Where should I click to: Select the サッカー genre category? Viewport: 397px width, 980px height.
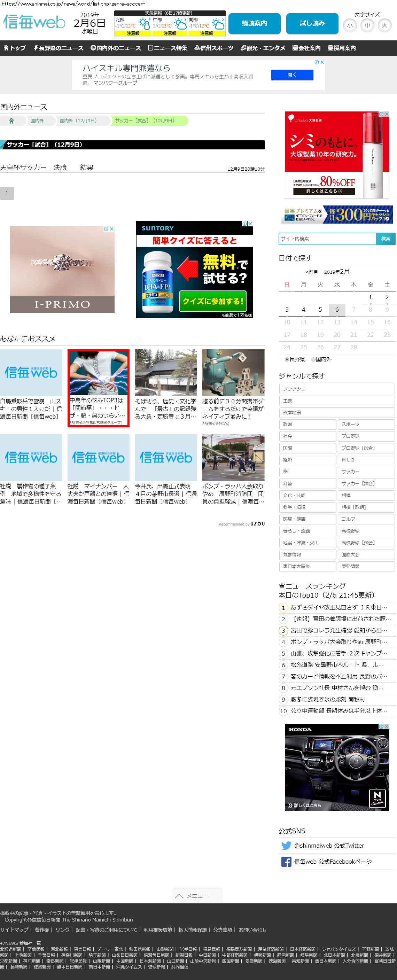point(366,471)
